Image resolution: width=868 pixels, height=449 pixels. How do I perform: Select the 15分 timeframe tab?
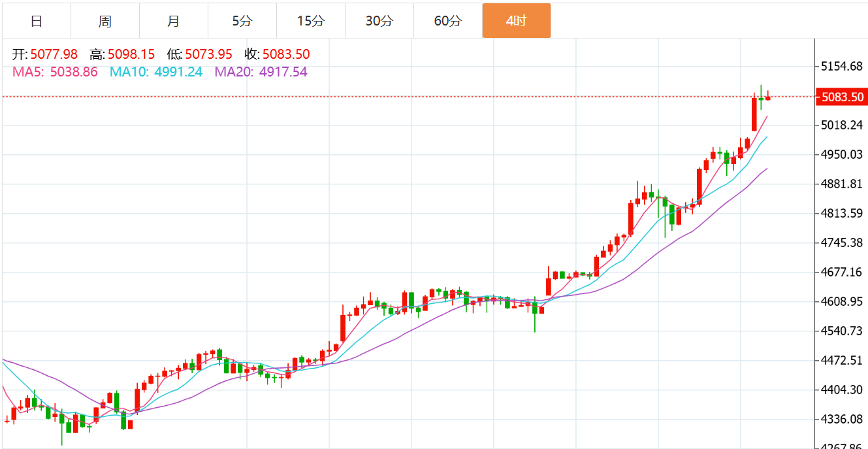click(311, 21)
